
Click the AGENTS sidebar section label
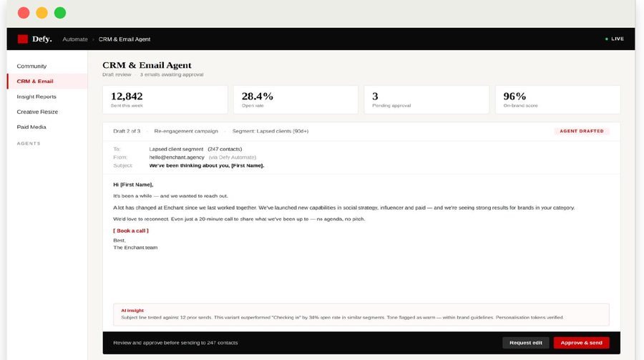tap(29, 143)
